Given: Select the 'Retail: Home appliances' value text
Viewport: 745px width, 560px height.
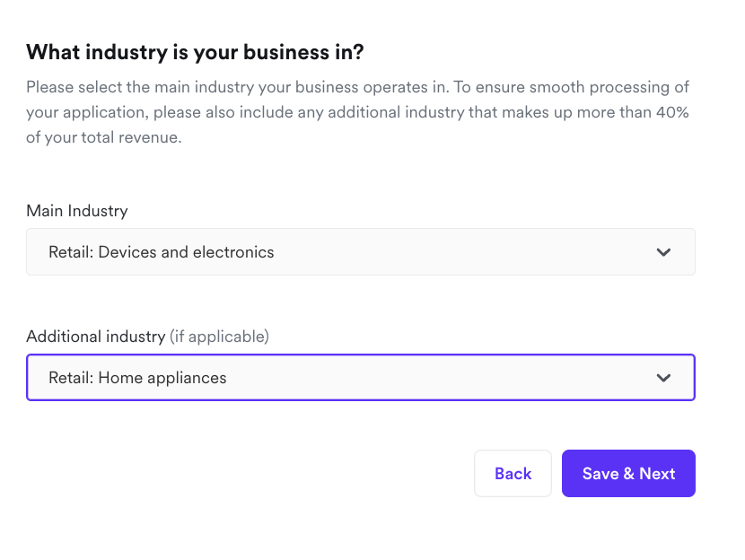Looking at the screenshot, I should coord(137,378).
